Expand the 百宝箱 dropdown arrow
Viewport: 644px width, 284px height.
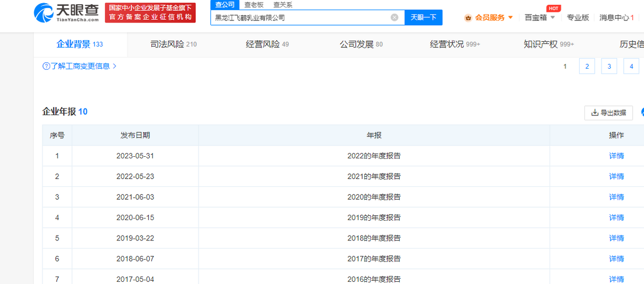[x=553, y=18]
